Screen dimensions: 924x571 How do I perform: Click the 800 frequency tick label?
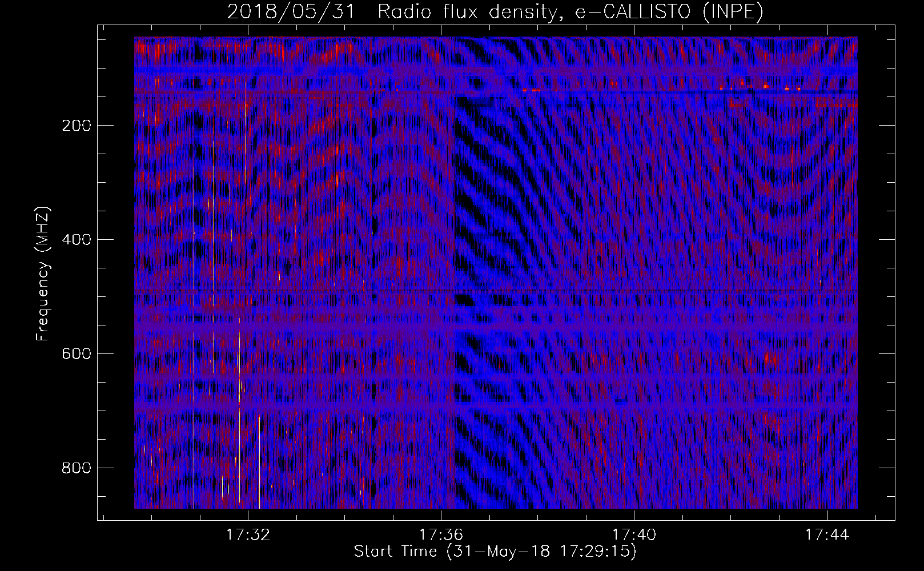coord(76,468)
